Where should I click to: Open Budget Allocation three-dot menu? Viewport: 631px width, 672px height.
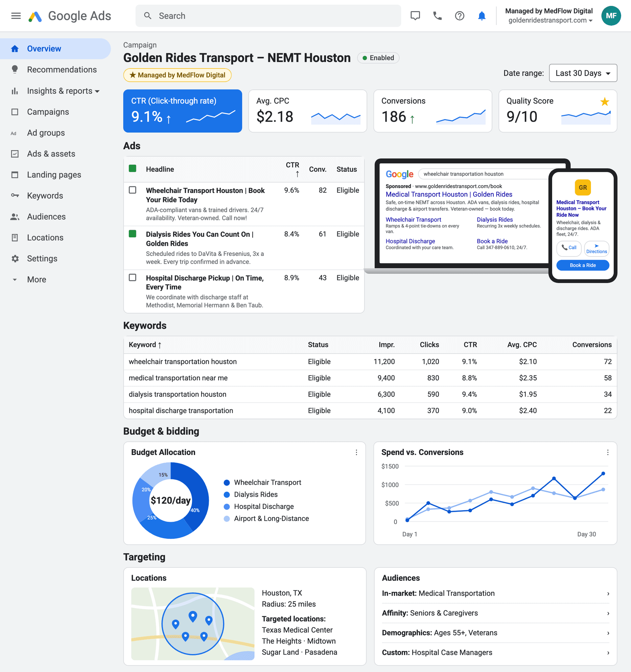356,452
